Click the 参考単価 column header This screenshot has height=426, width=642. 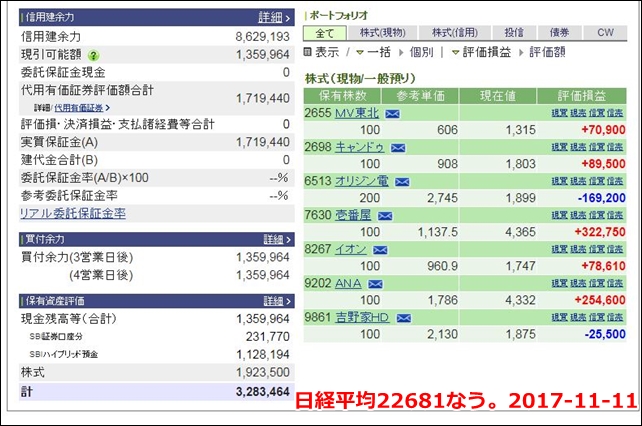coord(420,96)
